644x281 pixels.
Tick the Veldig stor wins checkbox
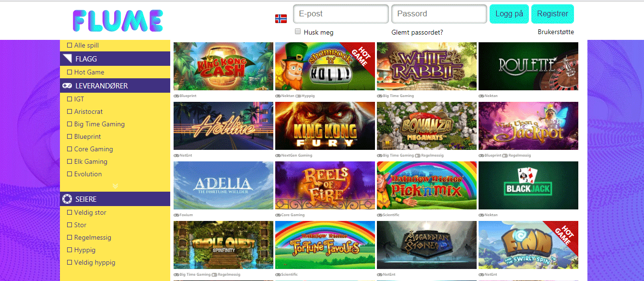[x=70, y=212]
